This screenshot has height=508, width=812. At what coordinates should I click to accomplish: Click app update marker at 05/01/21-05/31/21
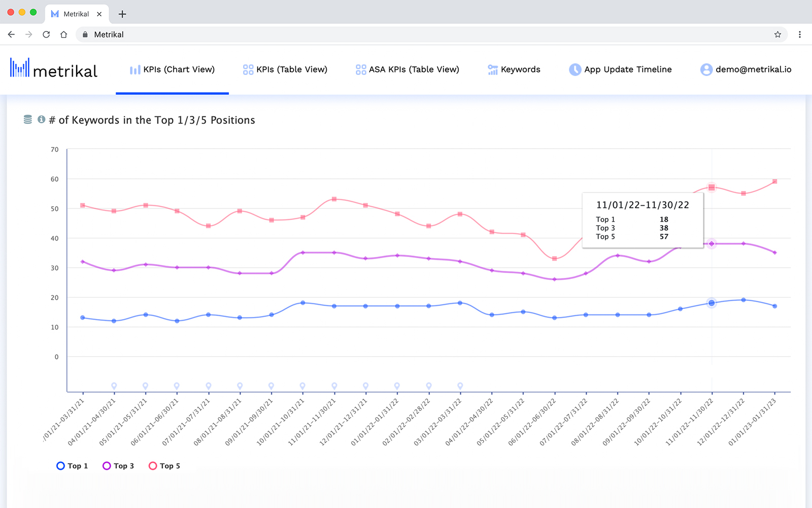(146, 386)
